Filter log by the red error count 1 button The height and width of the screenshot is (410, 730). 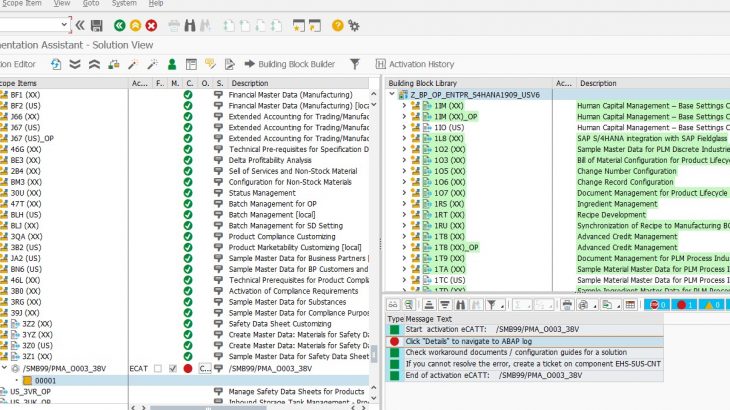(x=684, y=305)
